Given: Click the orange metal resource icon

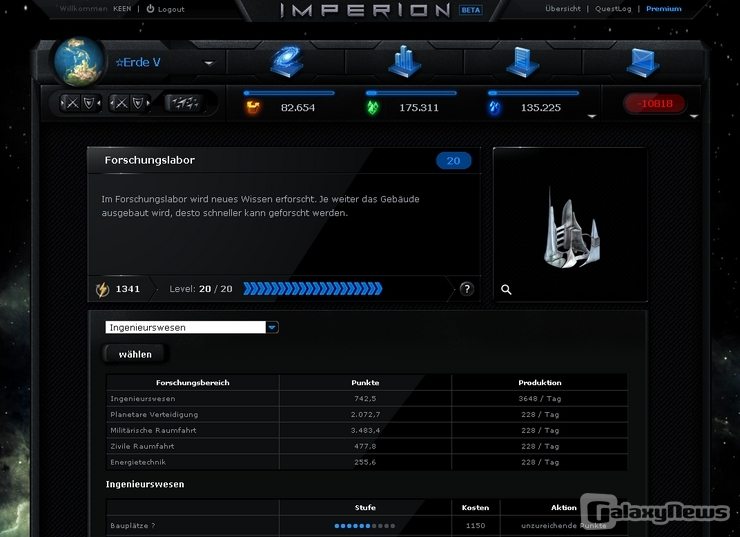Looking at the screenshot, I should click(253, 107).
